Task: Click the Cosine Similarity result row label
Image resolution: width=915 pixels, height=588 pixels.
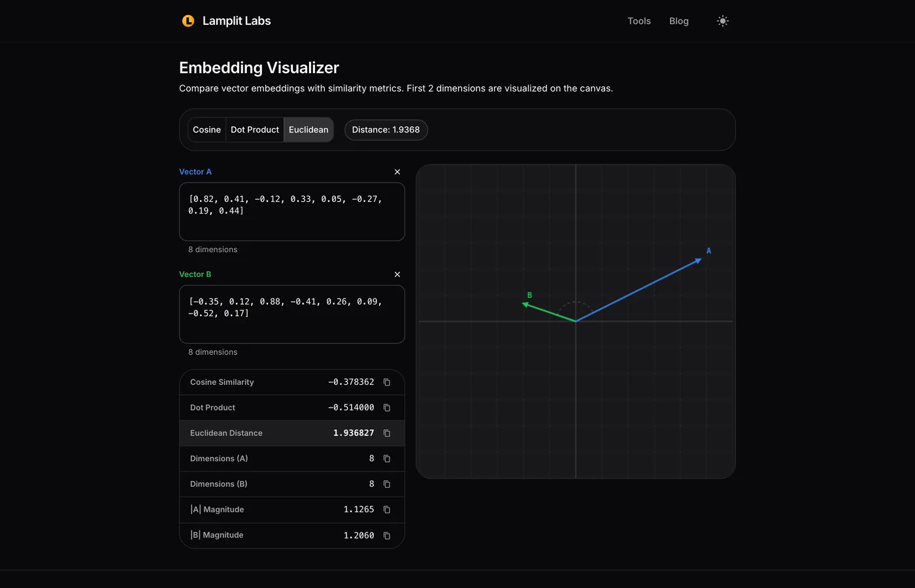Action: 222,382
